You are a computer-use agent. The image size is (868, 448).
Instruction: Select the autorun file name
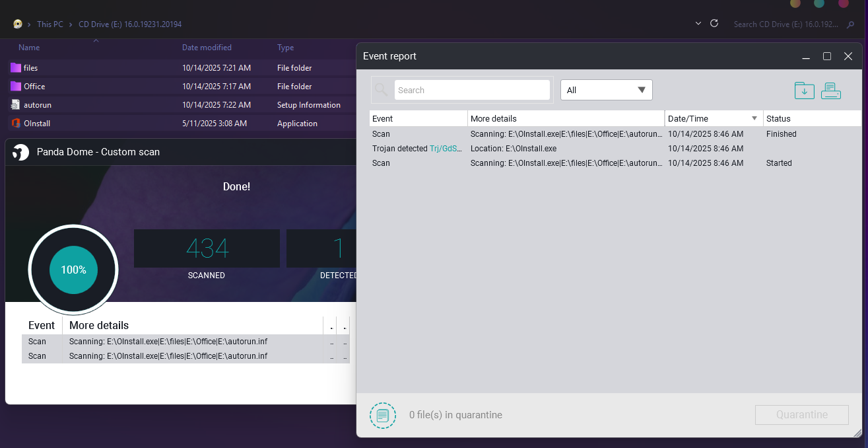(x=37, y=104)
